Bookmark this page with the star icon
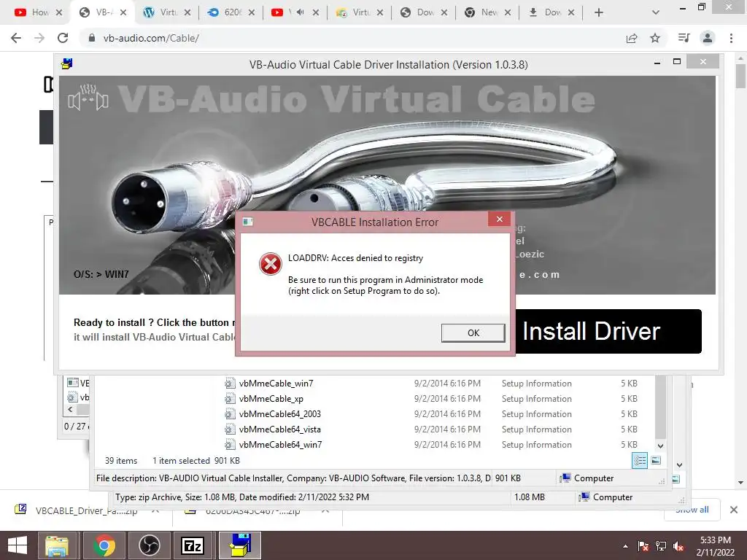 pyautogui.click(x=655, y=38)
